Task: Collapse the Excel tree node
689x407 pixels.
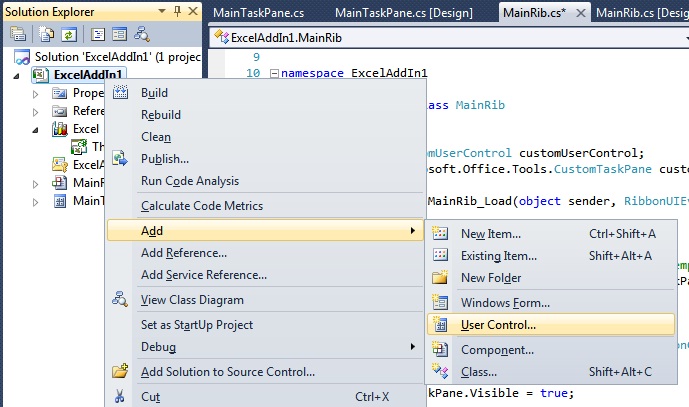Action: (x=36, y=130)
